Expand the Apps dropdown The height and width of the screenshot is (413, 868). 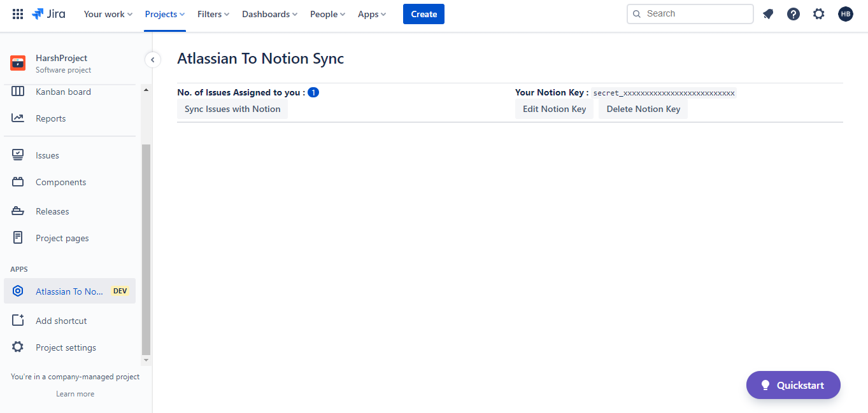[x=372, y=14]
